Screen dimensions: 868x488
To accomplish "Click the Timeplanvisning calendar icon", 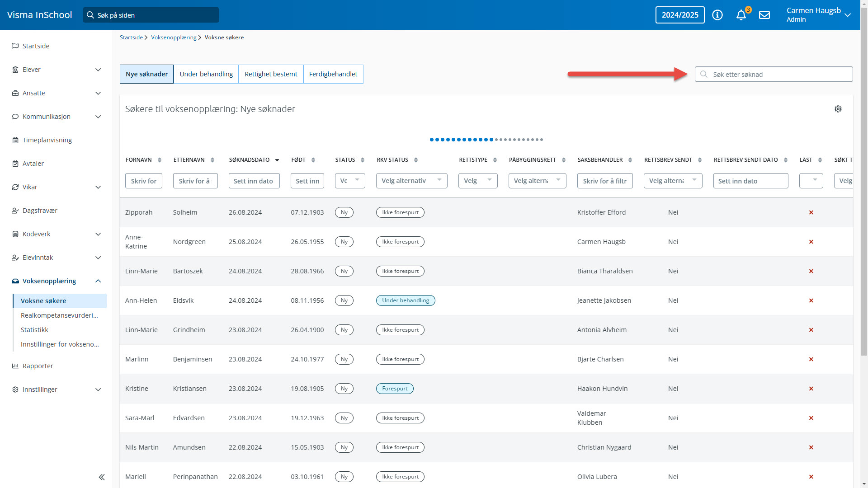I will (x=15, y=140).
